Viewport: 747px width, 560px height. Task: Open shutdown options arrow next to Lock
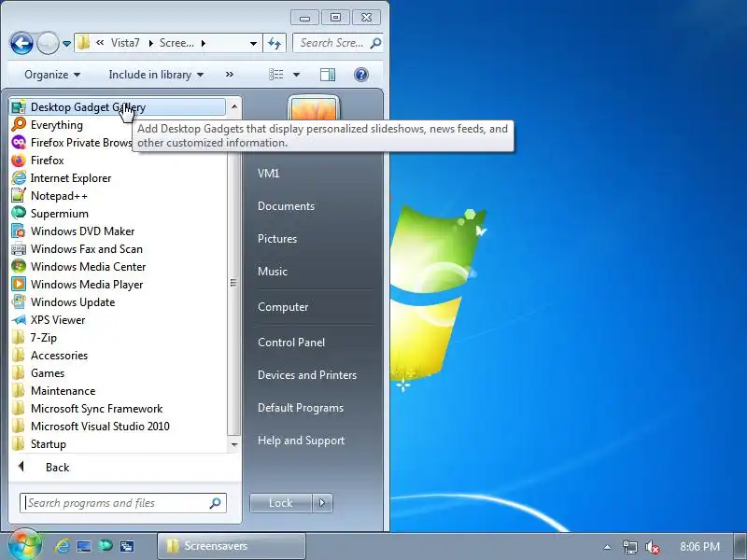pos(322,503)
